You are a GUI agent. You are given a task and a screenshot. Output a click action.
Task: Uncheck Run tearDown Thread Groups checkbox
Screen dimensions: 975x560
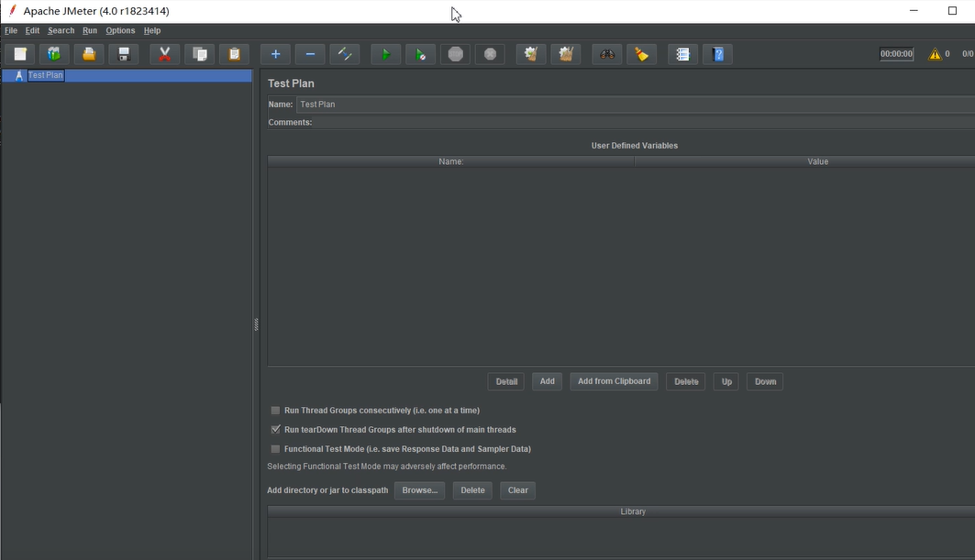275,430
